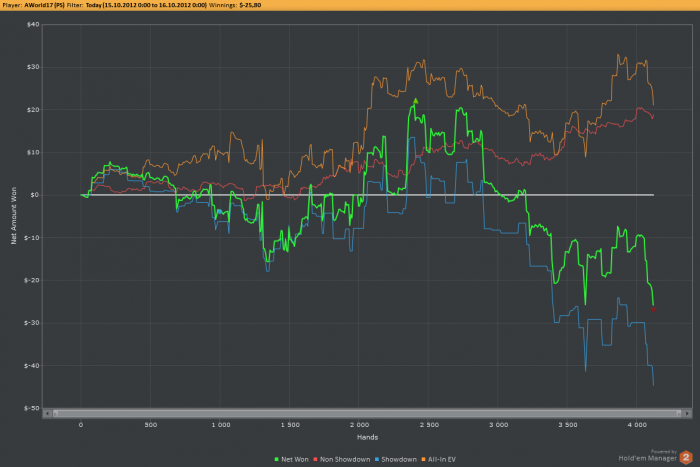Click the 2 000 hands x-axis label
The image size is (700, 467).
pos(359,425)
